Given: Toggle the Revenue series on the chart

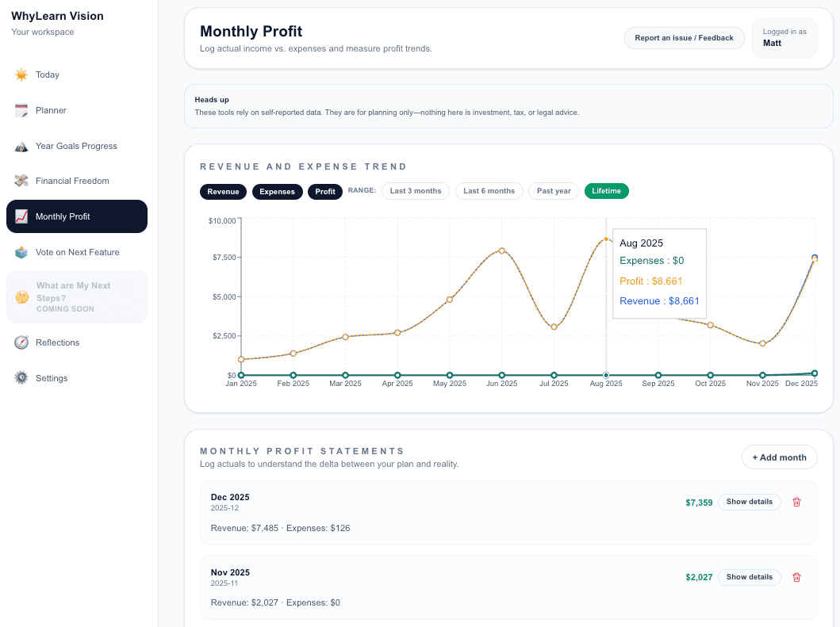Looking at the screenshot, I should [223, 191].
